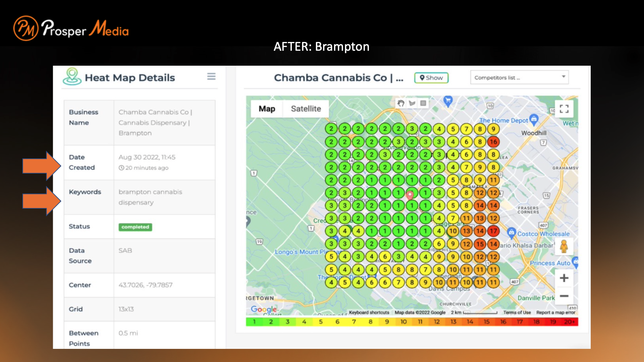This screenshot has height=362, width=644.
Task: Open the Terms of Use link
Action: [517, 312]
